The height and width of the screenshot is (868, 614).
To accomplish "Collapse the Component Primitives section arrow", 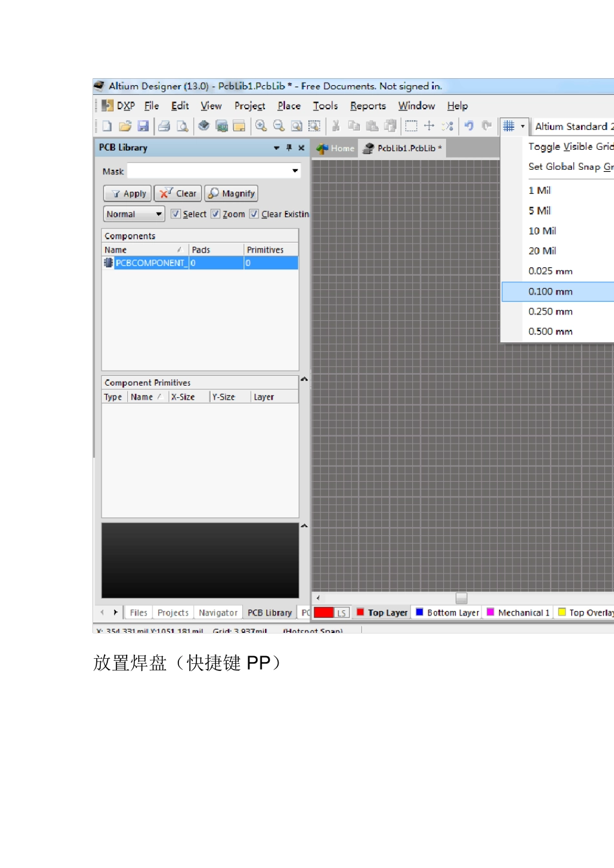I will (304, 380).
